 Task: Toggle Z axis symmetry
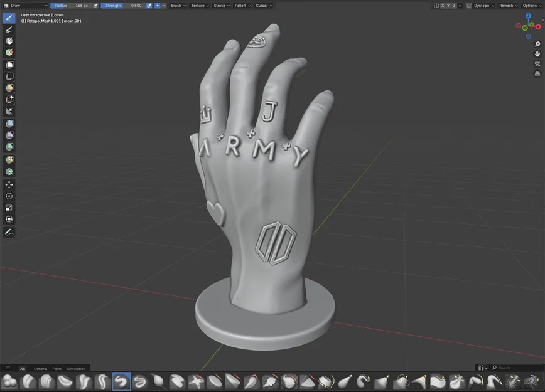tap(454, 6)
